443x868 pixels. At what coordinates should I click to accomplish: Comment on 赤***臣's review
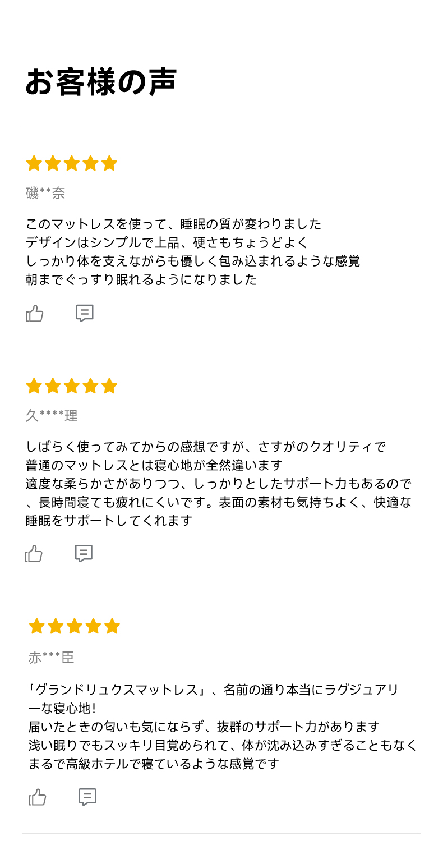pyautogui.click(x=87, y=797)
